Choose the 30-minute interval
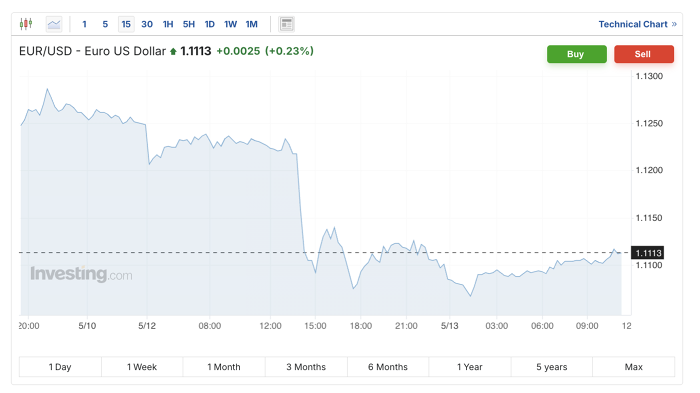Viewport: 700px width, 393px height. 147,24
